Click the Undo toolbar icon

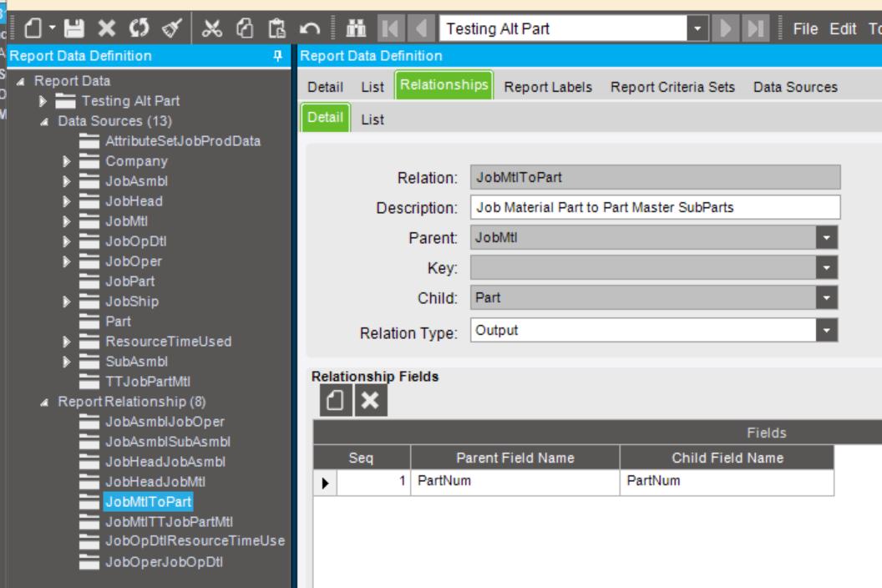click(309, 28)
